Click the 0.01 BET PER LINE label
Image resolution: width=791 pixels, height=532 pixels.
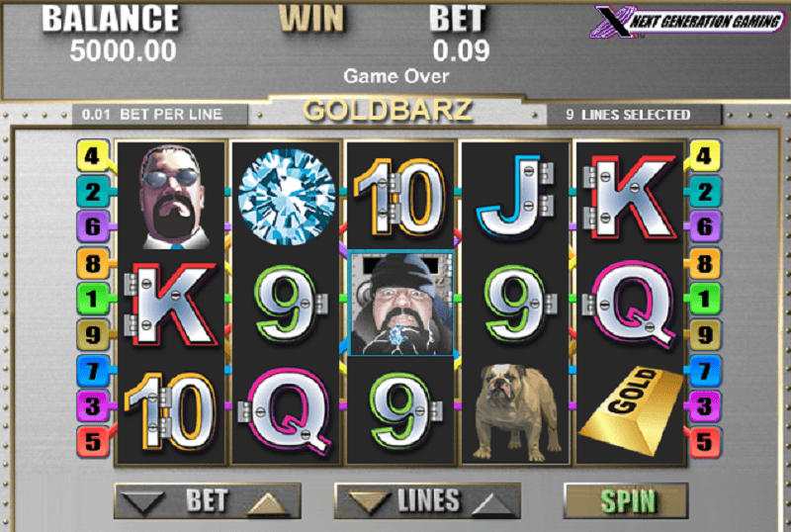(152, 115)
